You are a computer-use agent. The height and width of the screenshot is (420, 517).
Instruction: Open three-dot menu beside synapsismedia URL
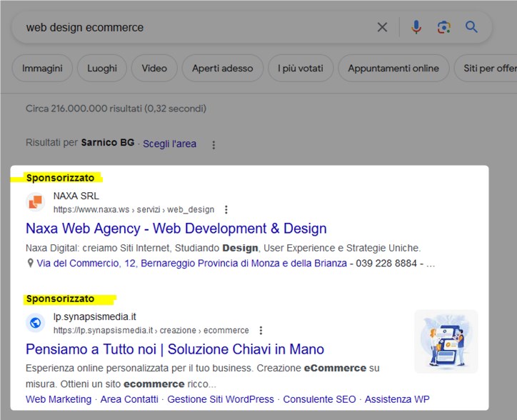(x=261, y=330)
